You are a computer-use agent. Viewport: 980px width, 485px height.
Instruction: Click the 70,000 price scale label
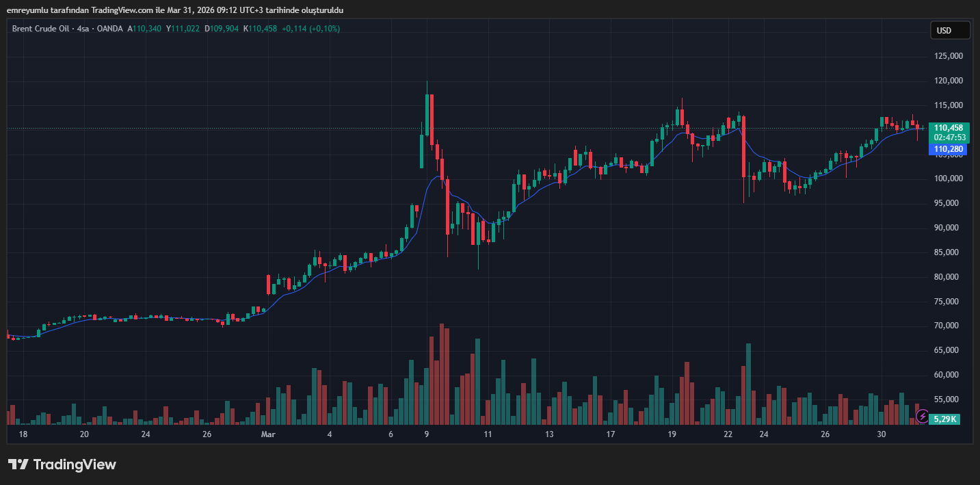click(948, 326)
